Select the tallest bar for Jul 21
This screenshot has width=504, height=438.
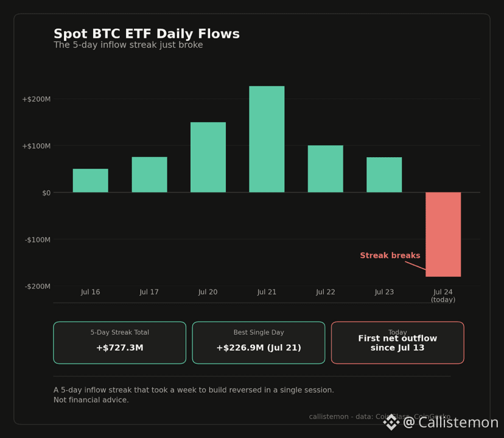(267, 140)
